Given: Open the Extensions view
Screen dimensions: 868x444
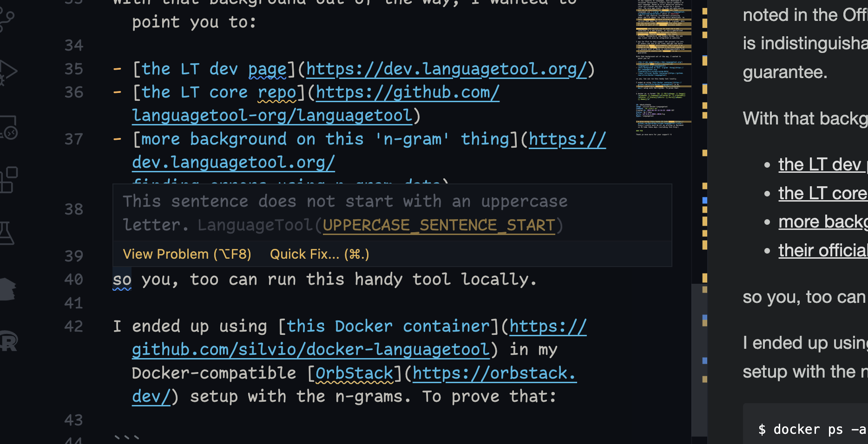Looking at the screenshot, I should click(x=7, y=180).
